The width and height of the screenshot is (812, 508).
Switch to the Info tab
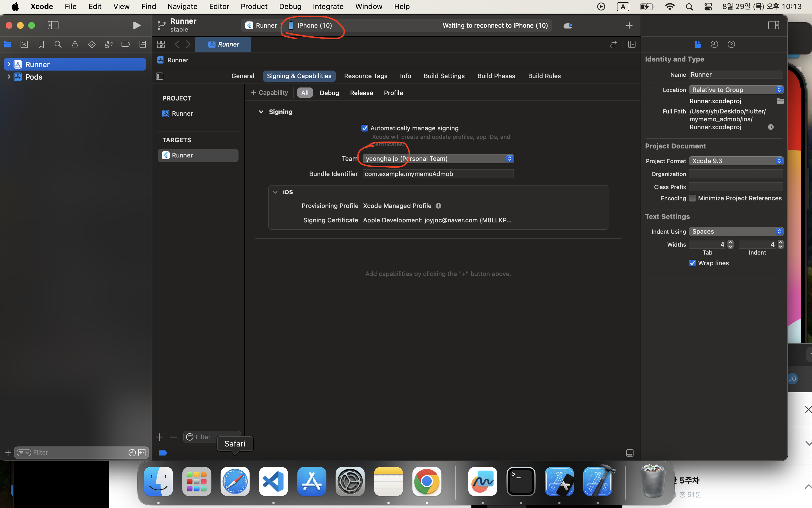coord(405,76)
